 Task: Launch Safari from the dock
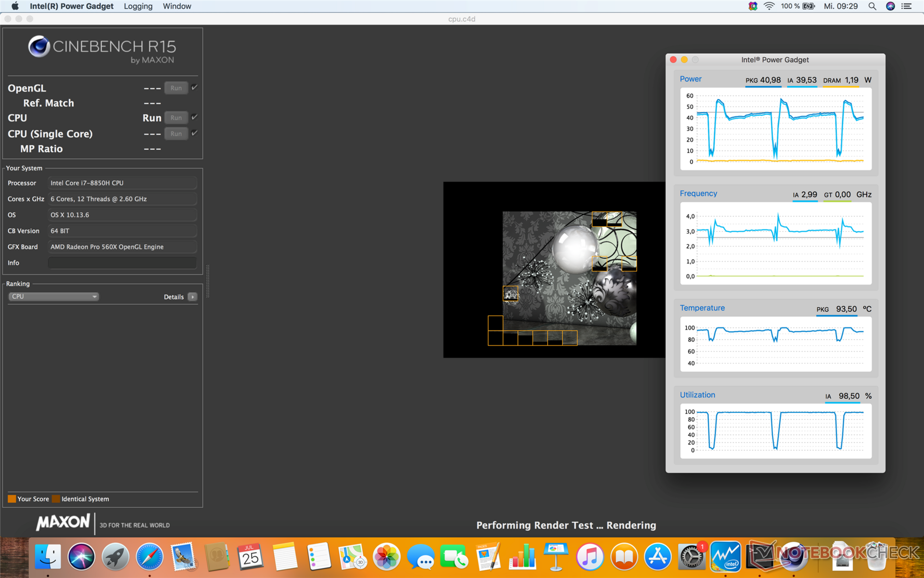click(x=149, y=557)
